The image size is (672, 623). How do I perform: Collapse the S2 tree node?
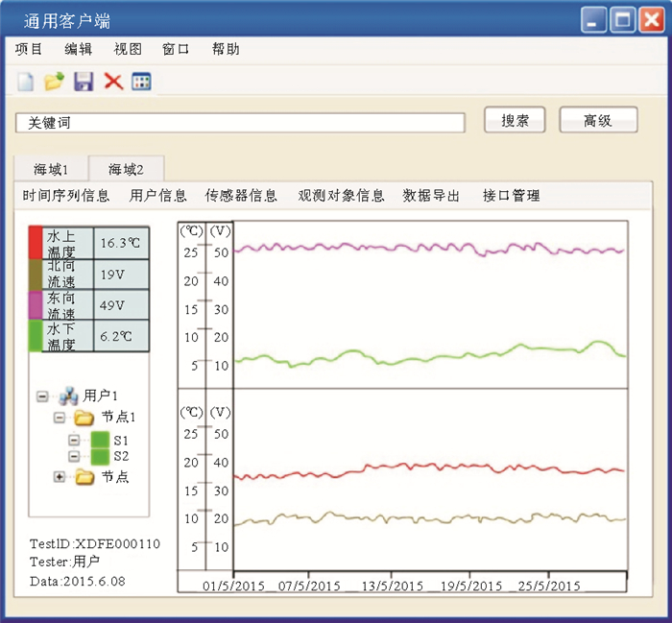coord(74,456)
